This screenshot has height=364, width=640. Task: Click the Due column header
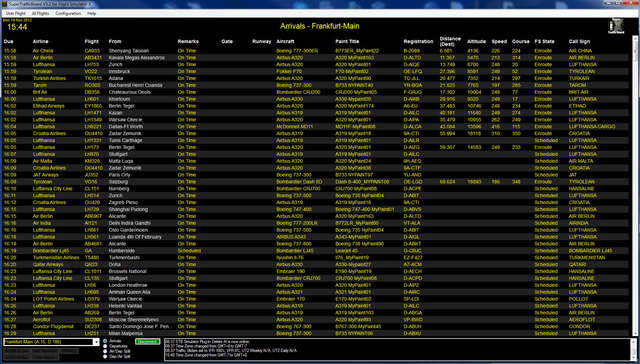pos(8,42)
